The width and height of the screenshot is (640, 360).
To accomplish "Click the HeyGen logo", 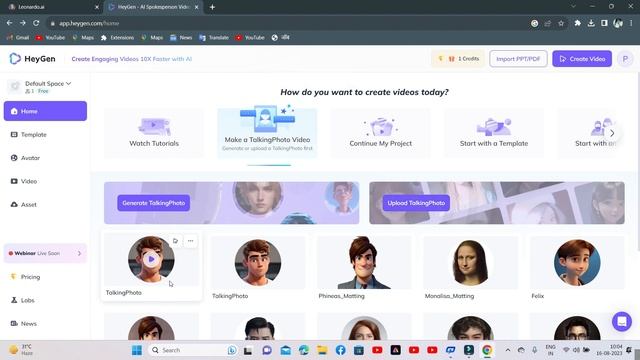I will coord(32,59).
